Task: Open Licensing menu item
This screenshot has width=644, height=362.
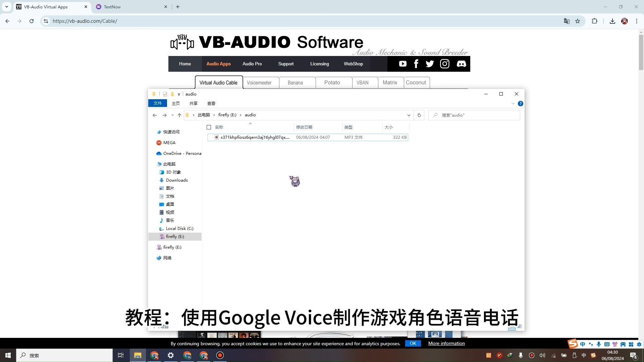Action: 320,64
